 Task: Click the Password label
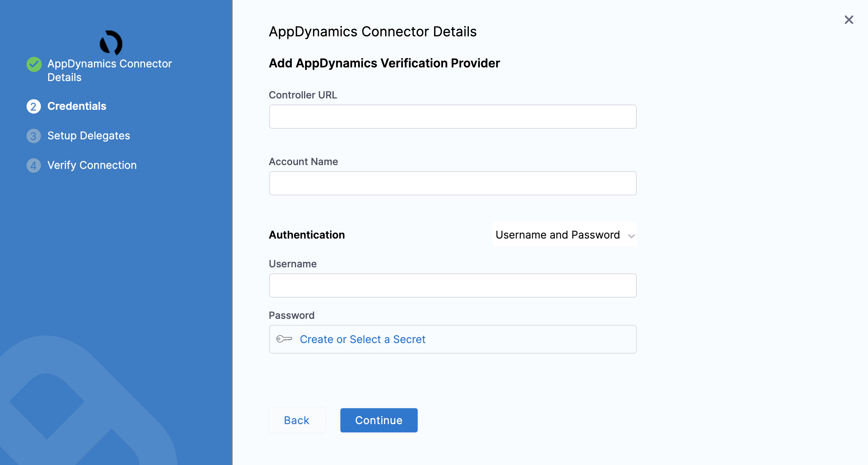[x=291, y=315]
